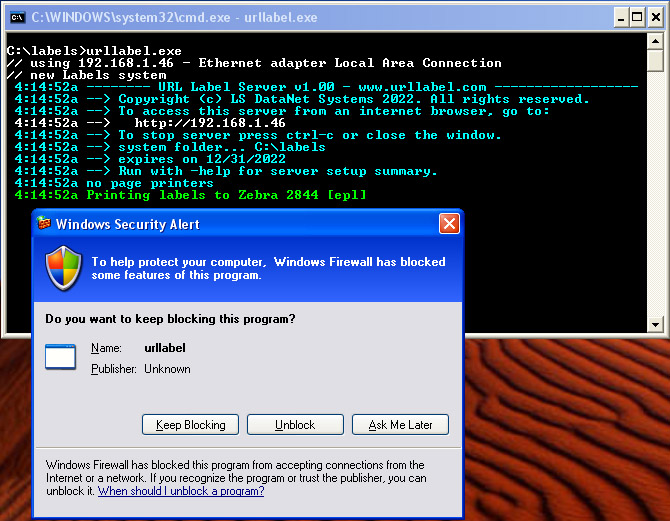Click the 'no page printers' line
The image size is (670, 521).
(x=114, y=183)
